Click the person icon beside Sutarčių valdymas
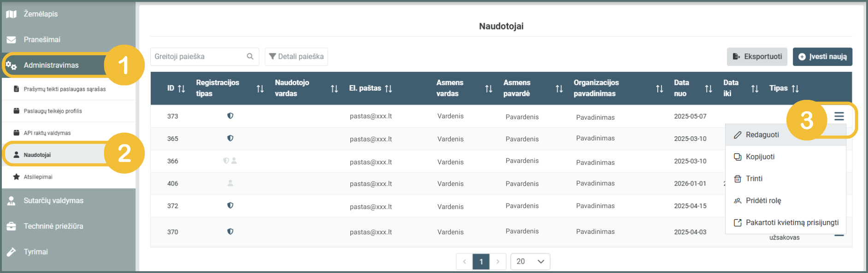 [12, 201]
